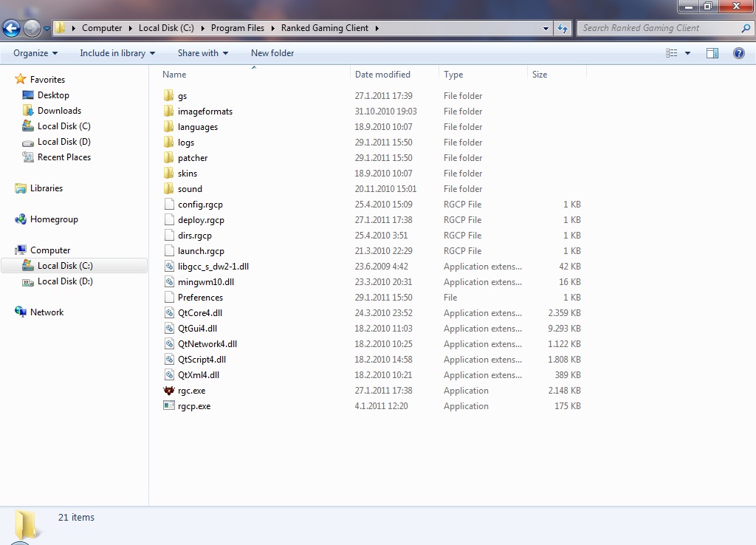The height and width of the screenshot is (545, 756).
Task: Open the view options dropdown arrow
Action: [687, 53]
